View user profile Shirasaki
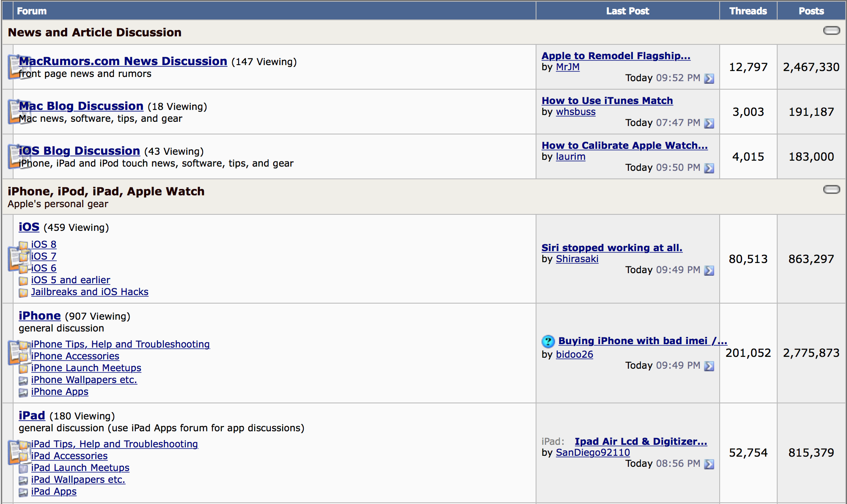The height and width of the screenshot is (504, 847). 577,259
